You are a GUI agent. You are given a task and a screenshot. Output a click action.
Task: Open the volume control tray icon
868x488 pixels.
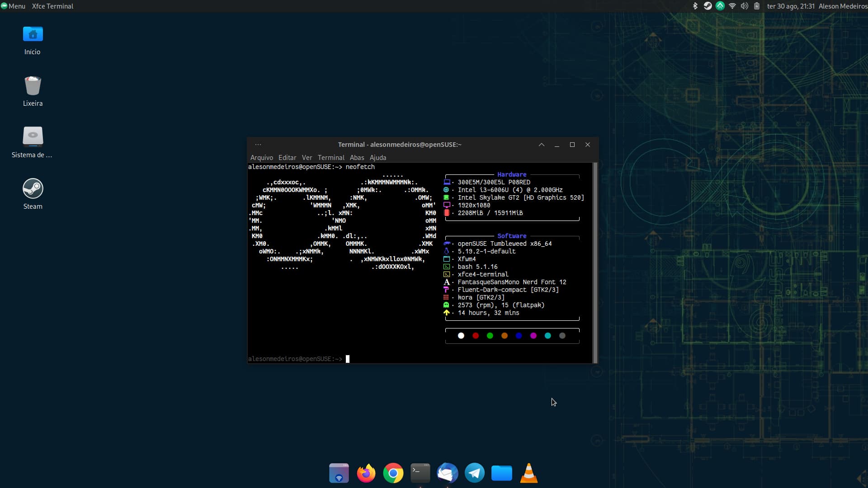click(745, 6)
